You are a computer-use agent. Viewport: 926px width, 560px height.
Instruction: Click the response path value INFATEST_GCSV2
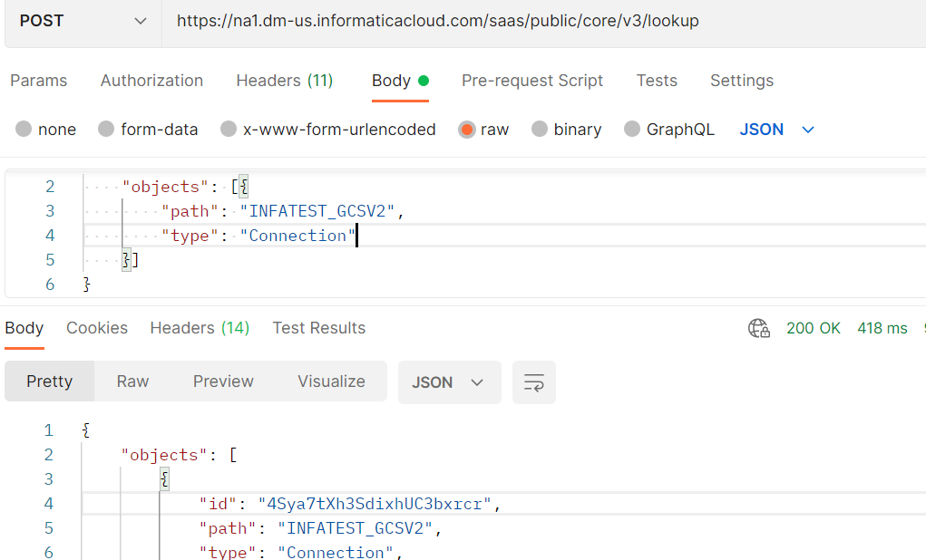click(355, 528)
